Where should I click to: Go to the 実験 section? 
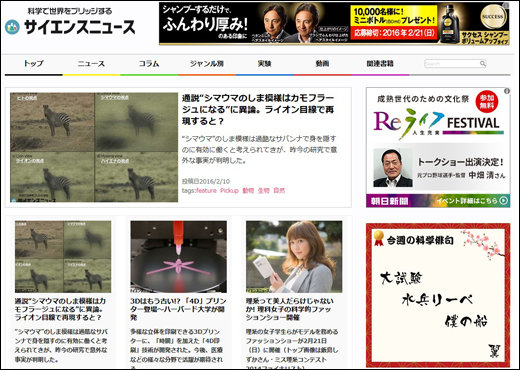pyautogui.click(x=265, y=63)
